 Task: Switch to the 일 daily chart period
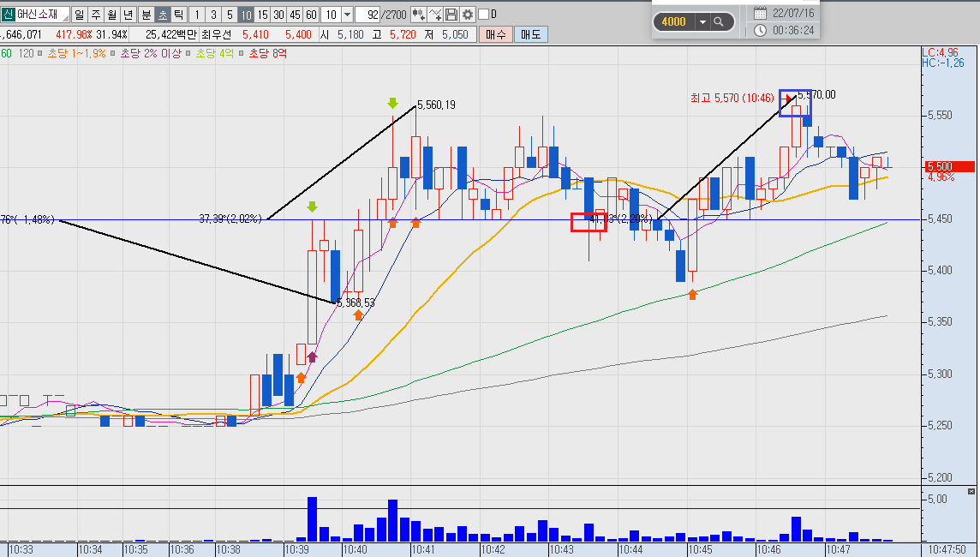point(80,15)
